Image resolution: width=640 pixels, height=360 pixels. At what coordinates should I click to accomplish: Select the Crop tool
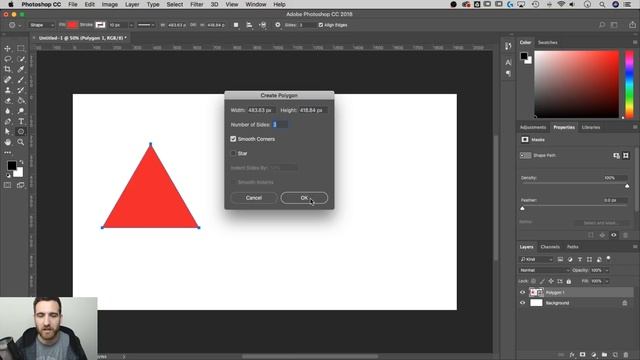7,69
